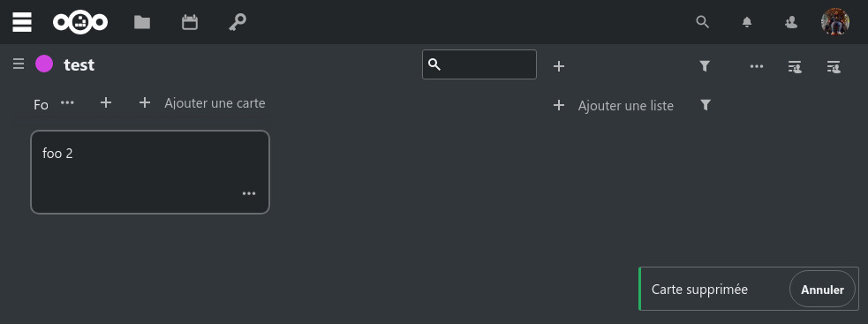The image size is (868, 324).
Task: Open the Nextcloud Deck app logo
Action: coord(80,22)
